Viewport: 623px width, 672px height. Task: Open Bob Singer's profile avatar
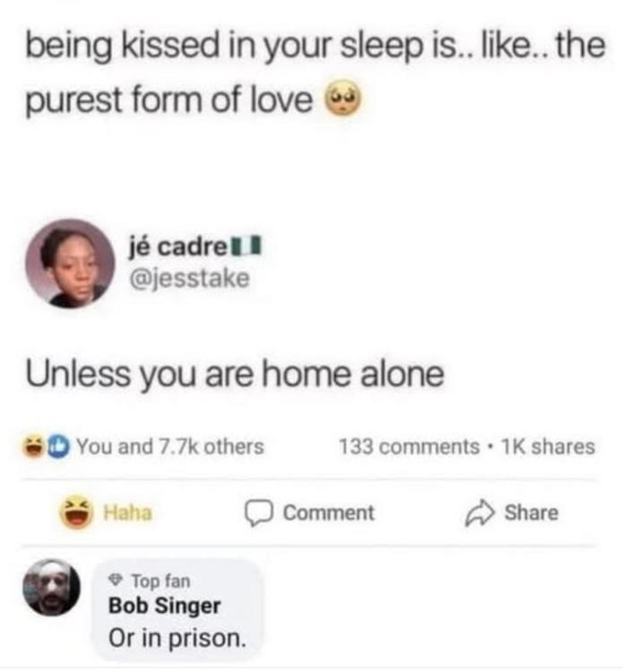tap(51, 587)
